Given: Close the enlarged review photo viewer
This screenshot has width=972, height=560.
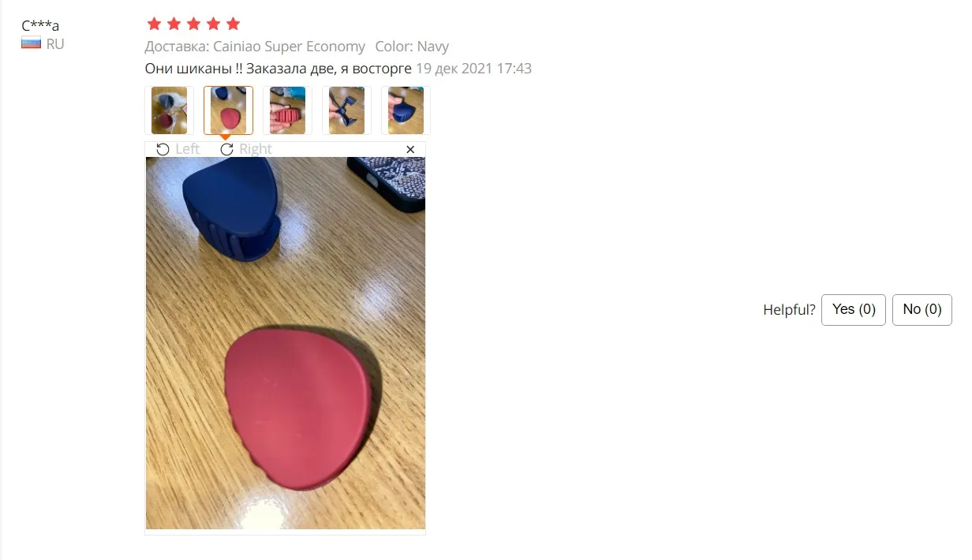Looking at the screenshot, I should coord(410,149).
